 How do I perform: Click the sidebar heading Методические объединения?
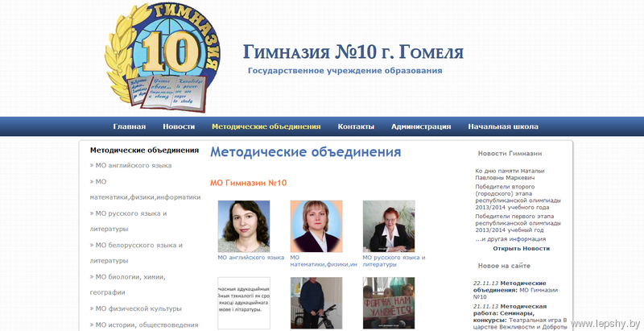[x=145, y=151]
